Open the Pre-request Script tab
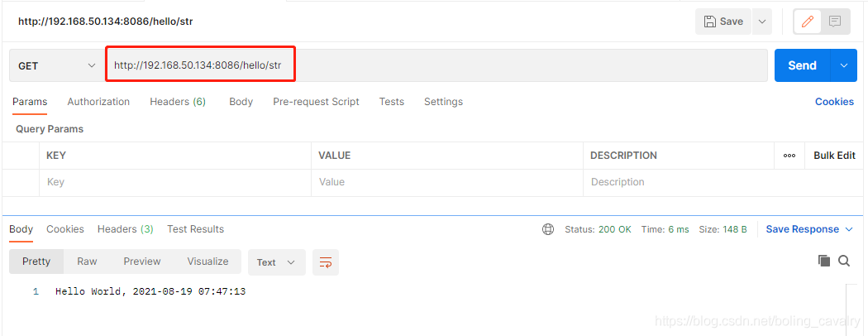868x336 pixels. pyautogui.click(x=316, y=102)
